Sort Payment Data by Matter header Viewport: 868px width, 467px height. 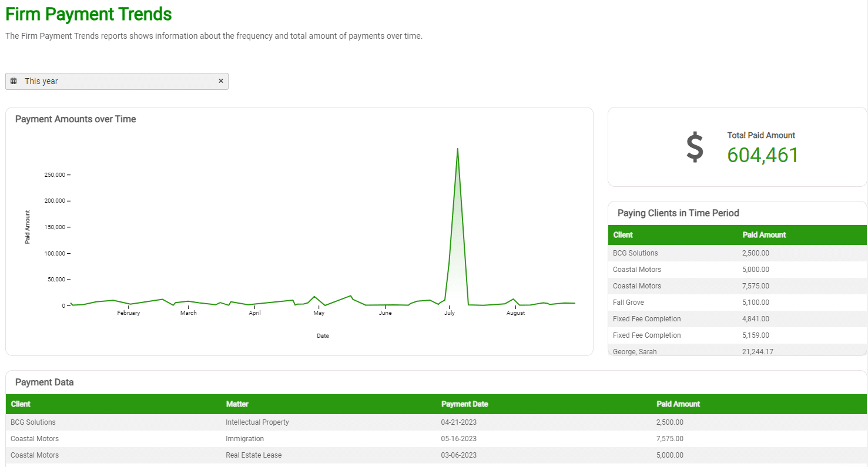tap(237, 404)
